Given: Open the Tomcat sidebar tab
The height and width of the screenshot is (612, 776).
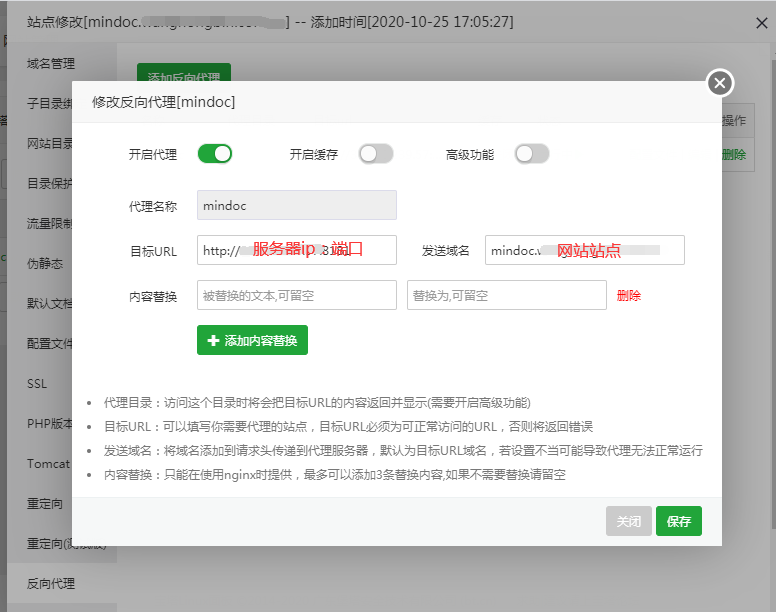Looking at the screenshot, I should click(x=48, y=464).
